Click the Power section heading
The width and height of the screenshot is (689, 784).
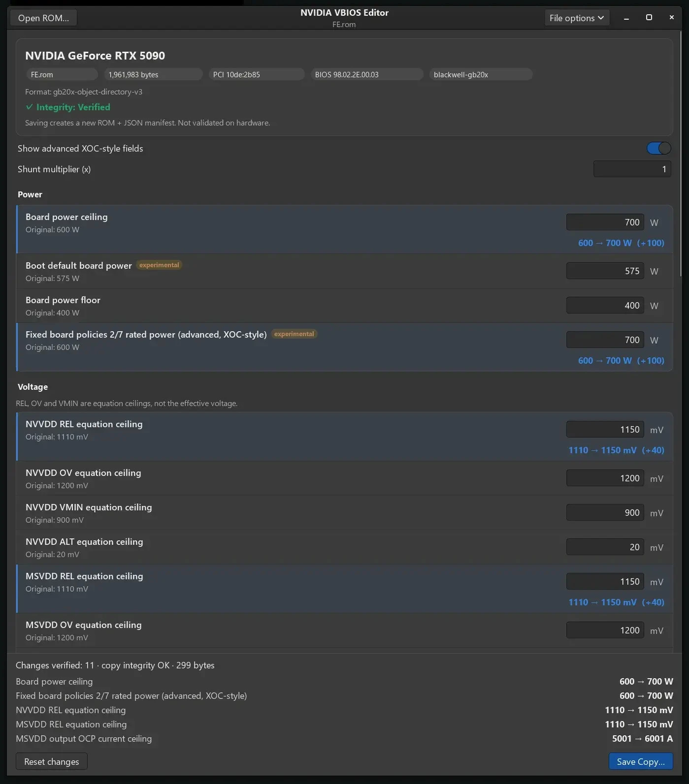tap(30, 194)
